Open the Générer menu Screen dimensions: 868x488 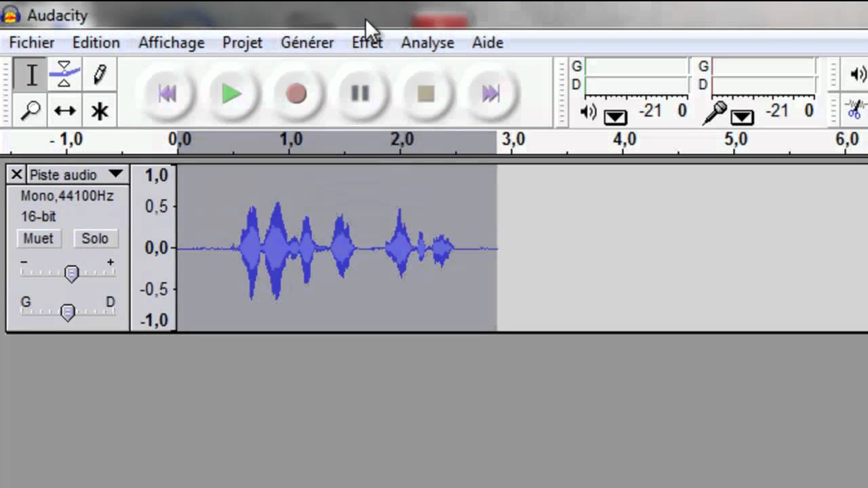point(307,43)
